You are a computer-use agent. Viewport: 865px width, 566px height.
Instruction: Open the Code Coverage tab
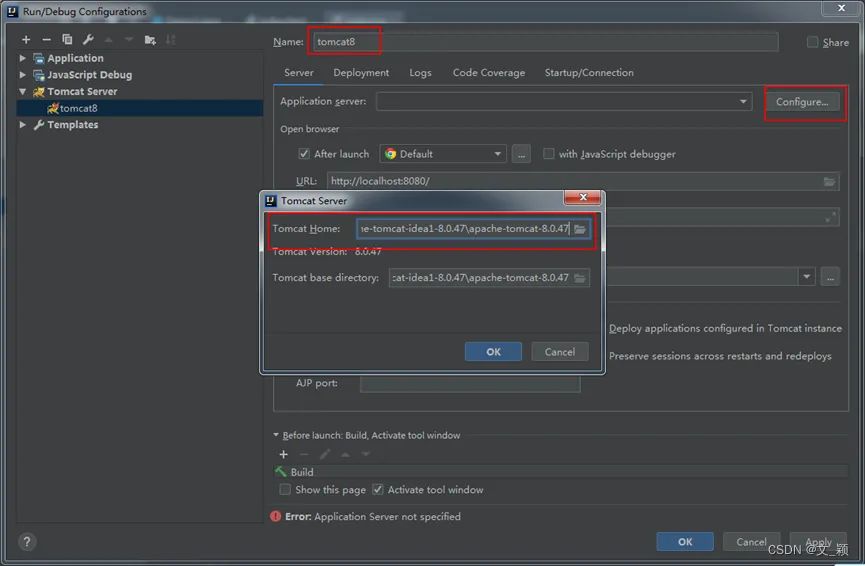coord(489,73)
